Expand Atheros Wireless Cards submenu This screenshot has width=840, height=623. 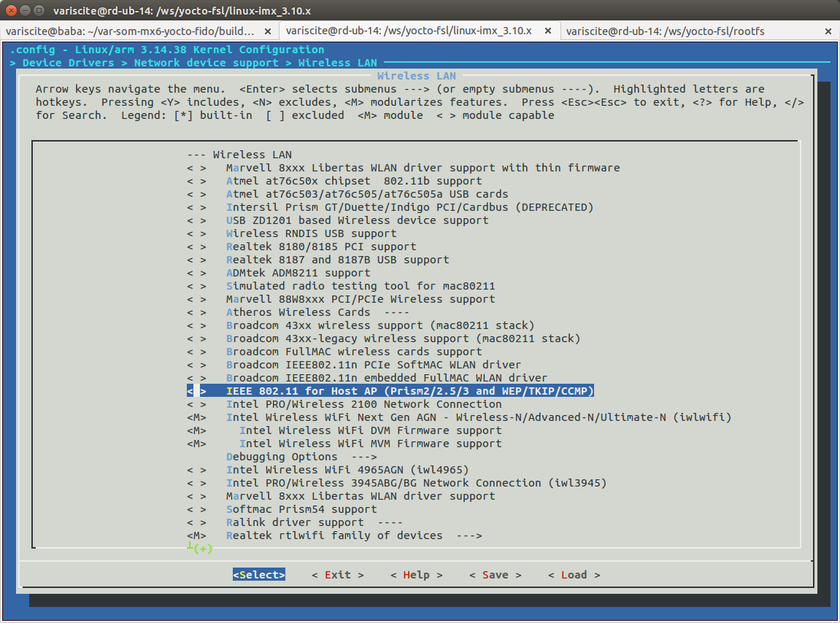(x=317, y=312)
